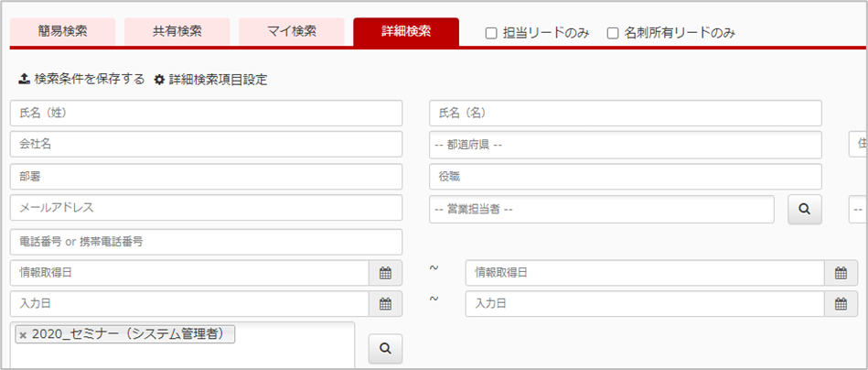The width and height of the screenshot is (868, 370).
Task: Open the 都道府県 dropdown
Action: (626, 145)
